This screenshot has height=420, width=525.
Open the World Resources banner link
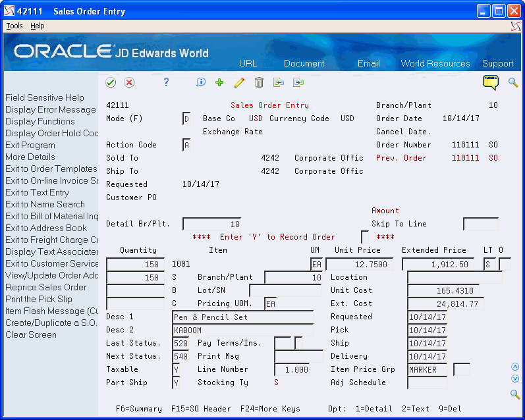435,63
